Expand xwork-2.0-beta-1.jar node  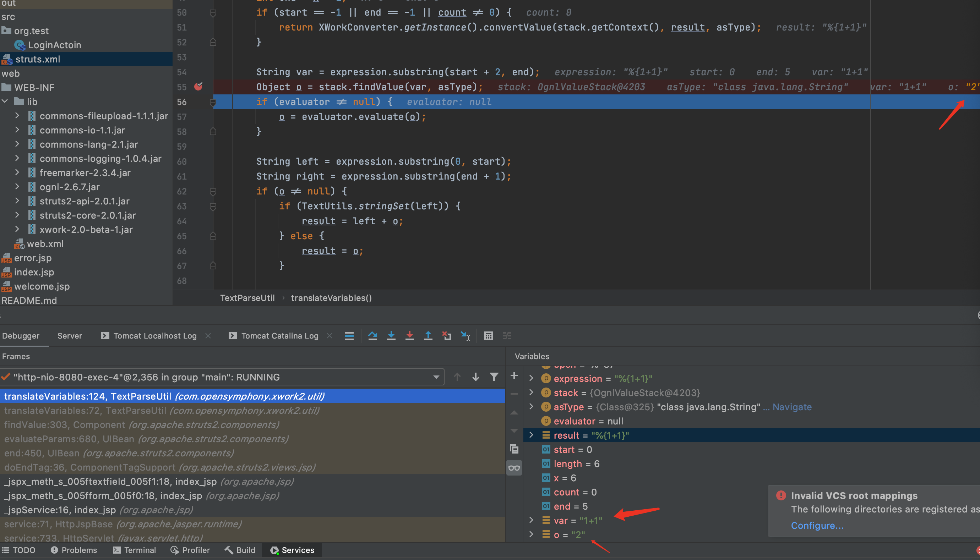17,229
